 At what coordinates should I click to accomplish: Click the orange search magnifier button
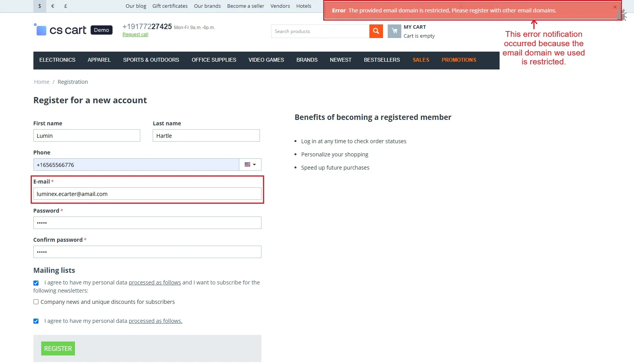coord(376,31)
